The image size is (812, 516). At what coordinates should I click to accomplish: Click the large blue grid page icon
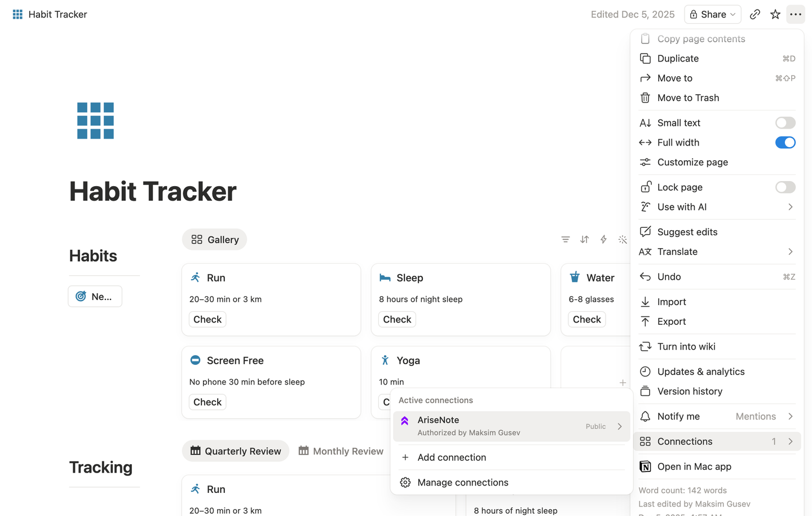click(x=95, y=121)
